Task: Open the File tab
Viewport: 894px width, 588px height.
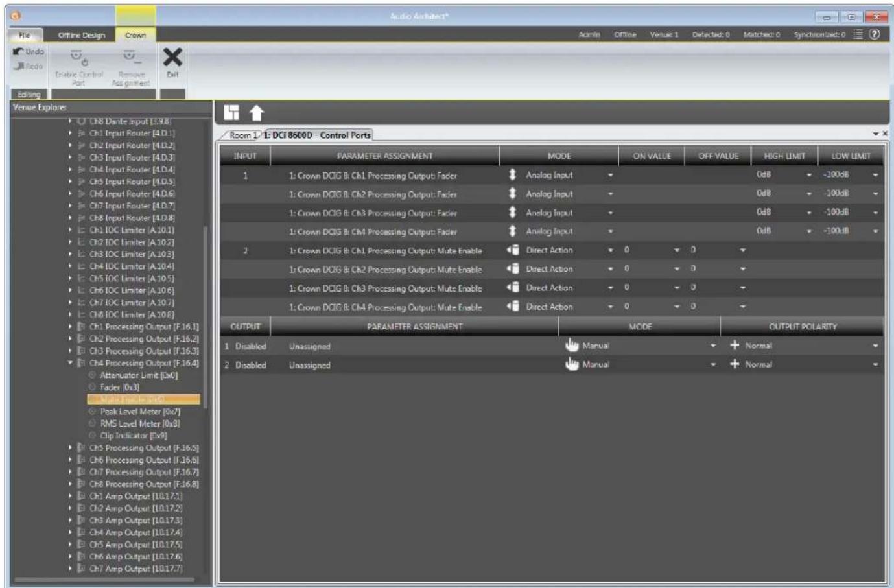Action: click(x=25, y=35)
